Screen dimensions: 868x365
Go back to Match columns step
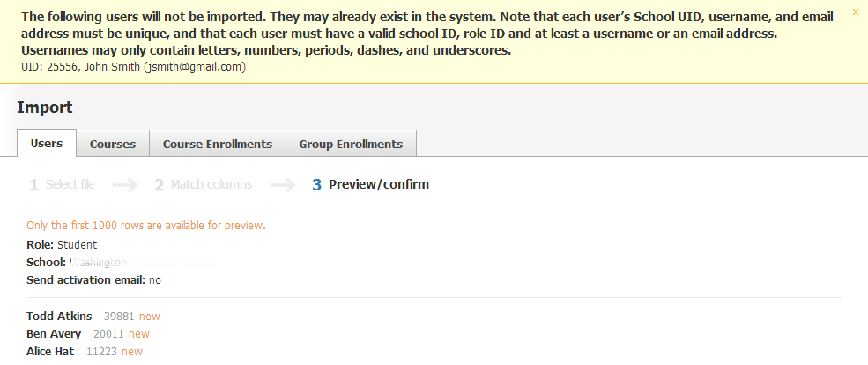[204, 185]
